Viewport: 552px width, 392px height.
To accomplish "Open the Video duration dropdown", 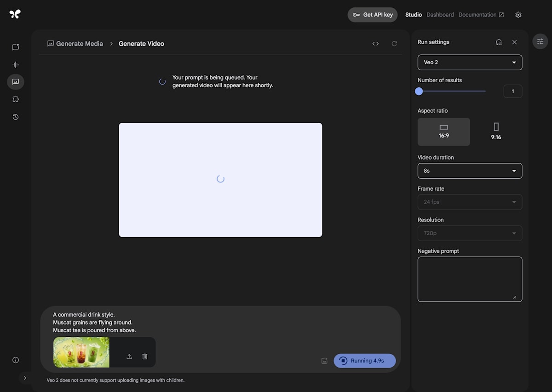I will (x=470, y=171).
